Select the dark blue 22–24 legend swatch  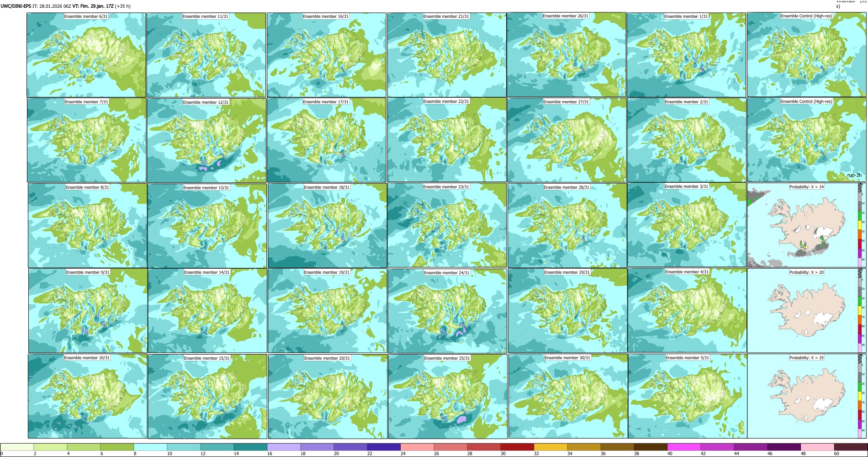pyautogui.click(x=384, y=447)
